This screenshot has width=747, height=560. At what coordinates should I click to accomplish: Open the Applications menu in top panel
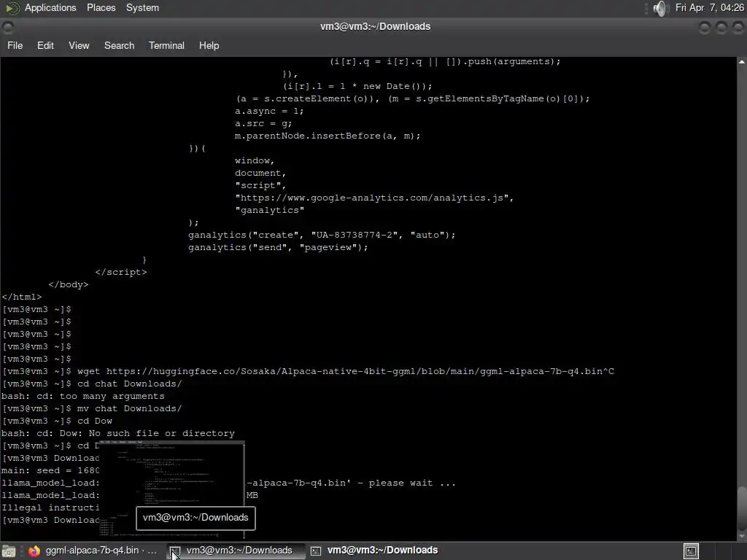[50, 7]
